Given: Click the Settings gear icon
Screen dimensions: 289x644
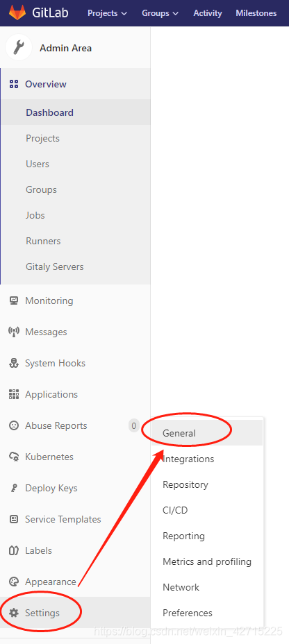Looking at the screenshot, I should (14, 613).
